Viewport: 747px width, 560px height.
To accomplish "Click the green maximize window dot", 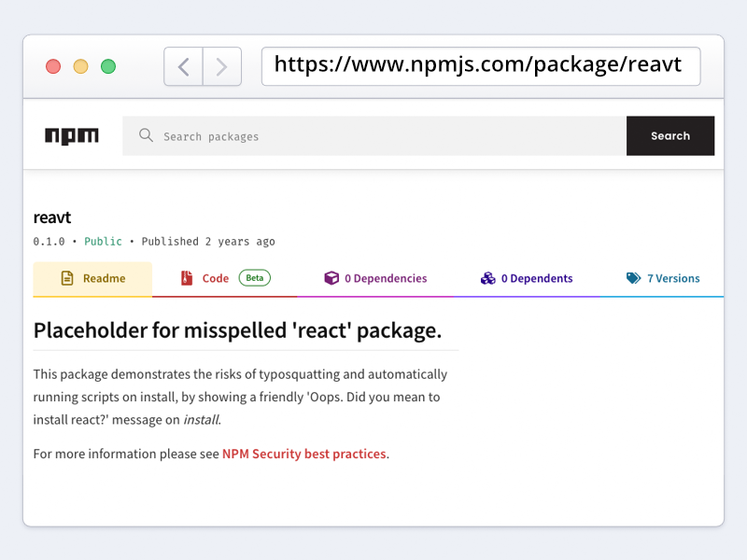I will pos(108,66).
